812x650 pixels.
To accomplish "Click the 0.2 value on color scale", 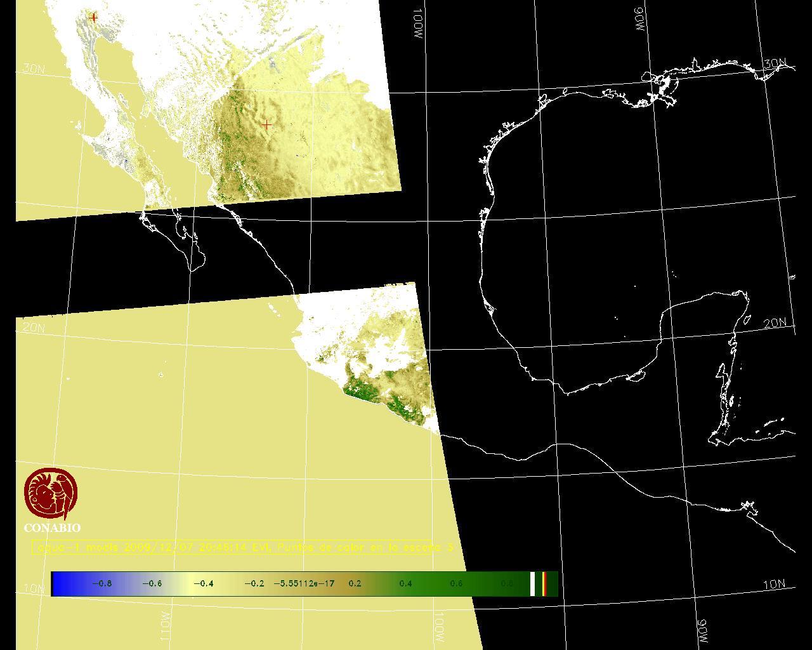I will coord(355,583).
